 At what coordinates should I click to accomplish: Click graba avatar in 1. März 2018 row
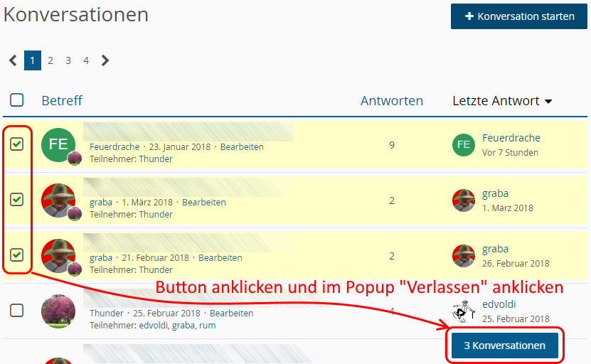[58, 200]
